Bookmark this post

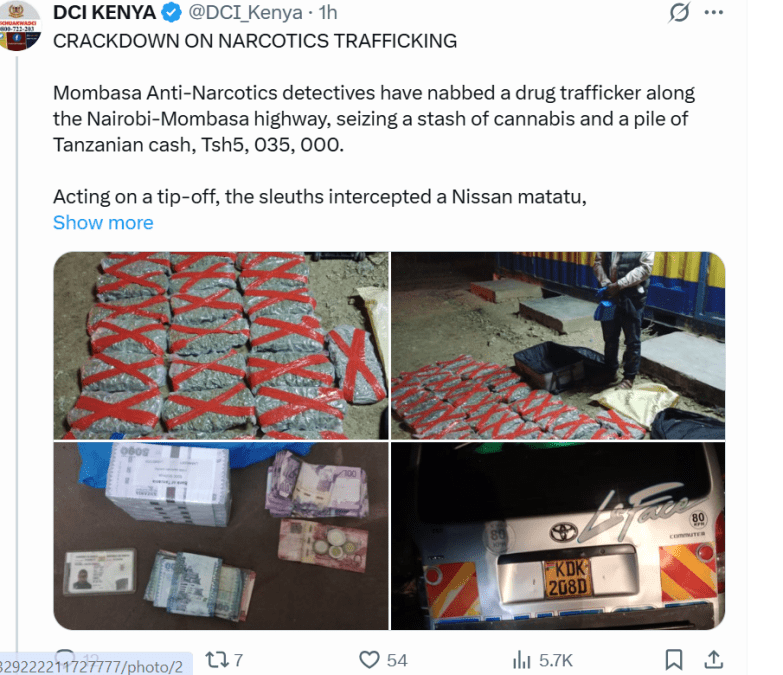674,660
